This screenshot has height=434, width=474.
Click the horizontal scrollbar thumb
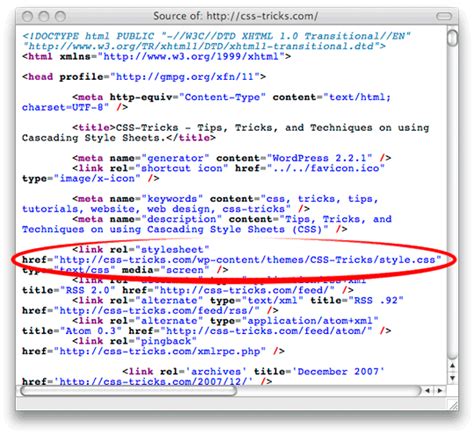coord(129,391)
